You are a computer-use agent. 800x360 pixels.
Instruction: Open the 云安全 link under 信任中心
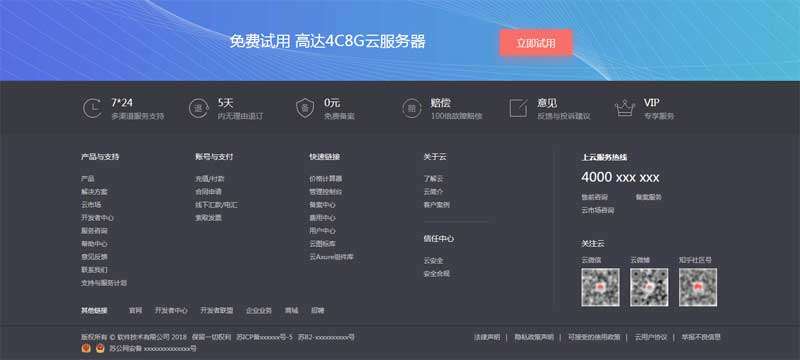[x=433, y=261]
